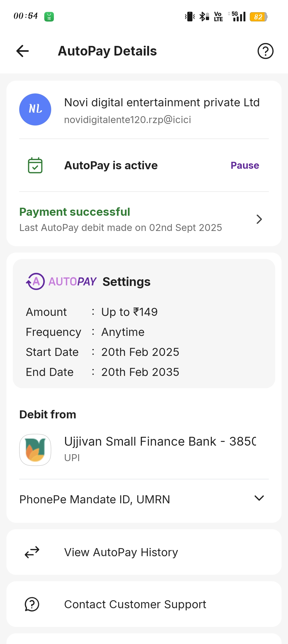Image resolution: width=288 pixels, height=644 pixels.
Task: Open the help question mark icon
Action: click(x=265, y=51)
